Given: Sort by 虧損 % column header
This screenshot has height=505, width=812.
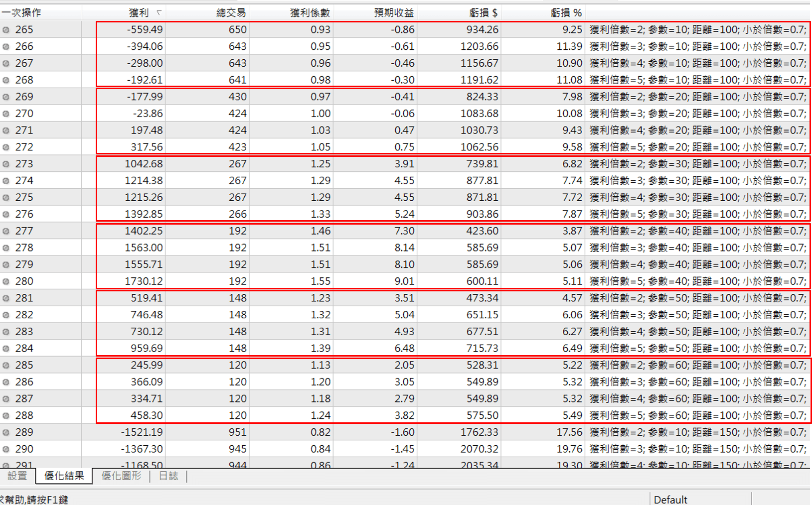Looking at the screenshot, I should pyautogui.click(x=566, y=12).
